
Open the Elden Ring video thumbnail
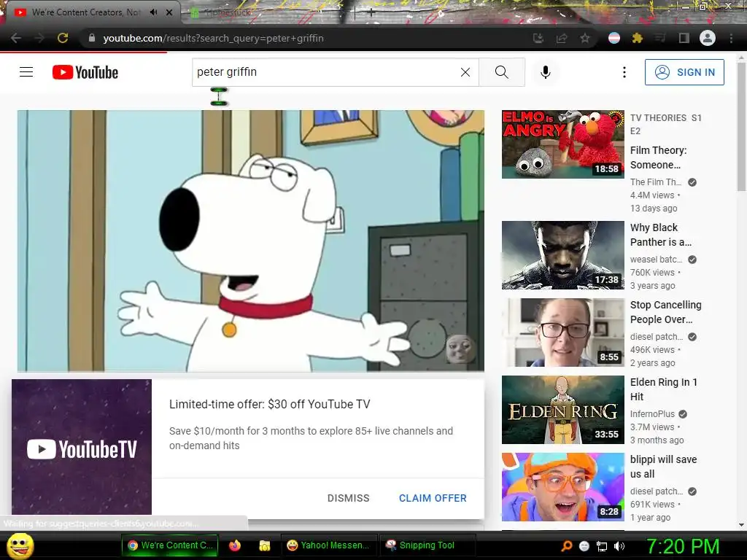tap(562, 410)
